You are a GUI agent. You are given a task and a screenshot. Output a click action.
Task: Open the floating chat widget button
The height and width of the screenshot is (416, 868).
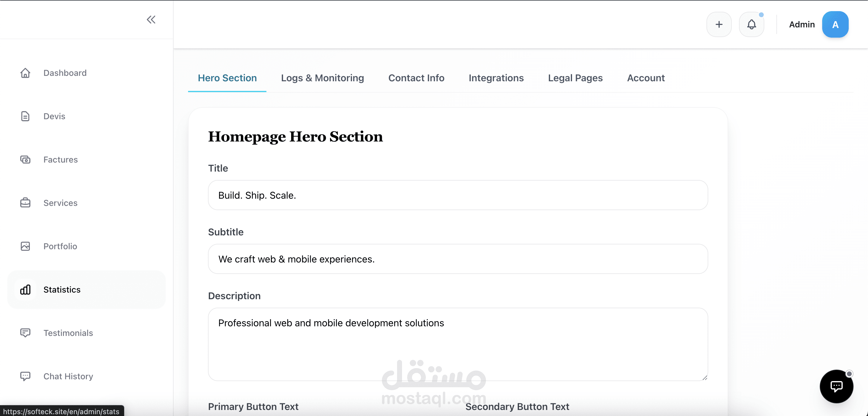coord(836,386)
